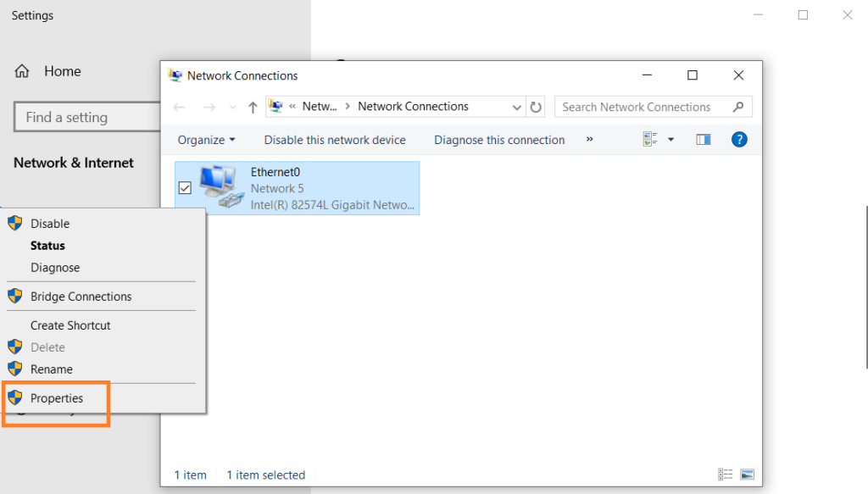Viewport: 868px width, 494px height.
Task: Open the Organize dropdown menu
Action: pos(206,140)
